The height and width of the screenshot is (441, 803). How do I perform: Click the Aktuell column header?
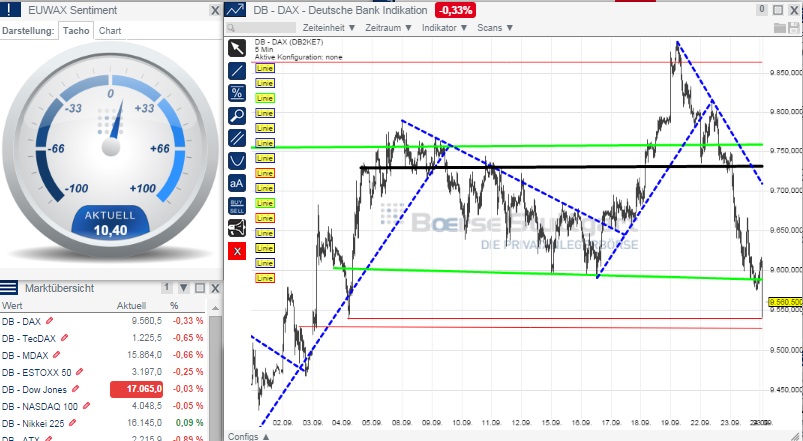[x=131, y=305]
